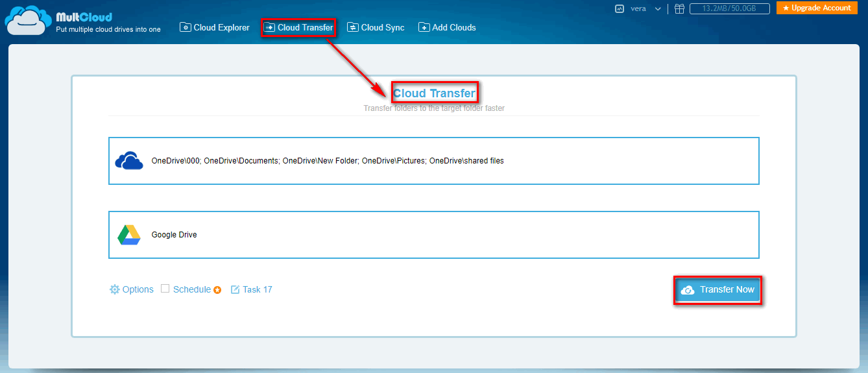Viewport: 868px width, 373px height.
Task: Select the OneDrive source folders field
Action: 434,161
